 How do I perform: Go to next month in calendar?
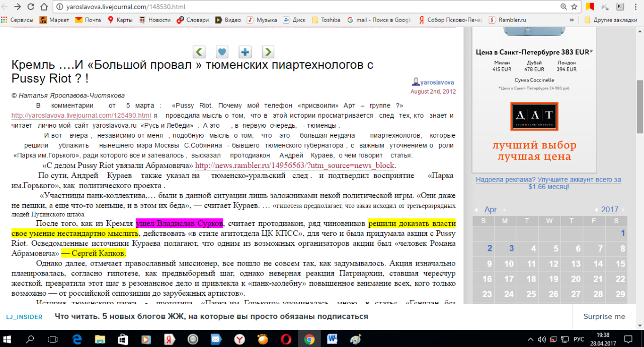505,210
